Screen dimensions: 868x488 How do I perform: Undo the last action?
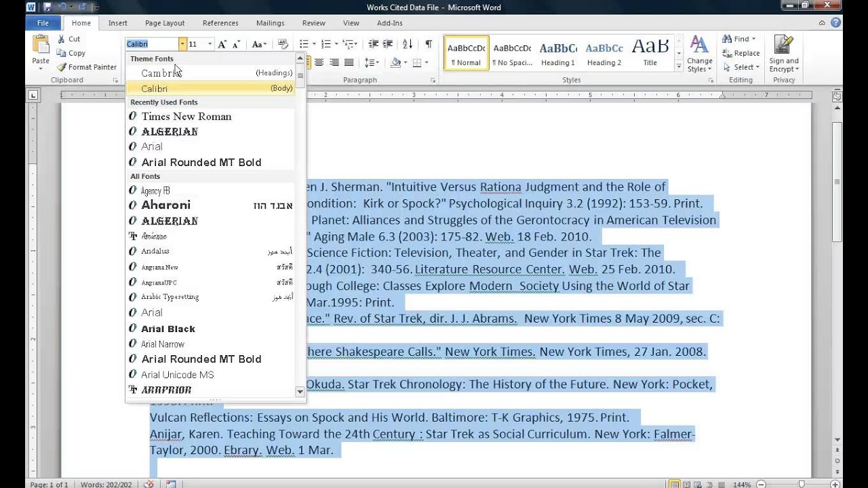coord(62,7)
